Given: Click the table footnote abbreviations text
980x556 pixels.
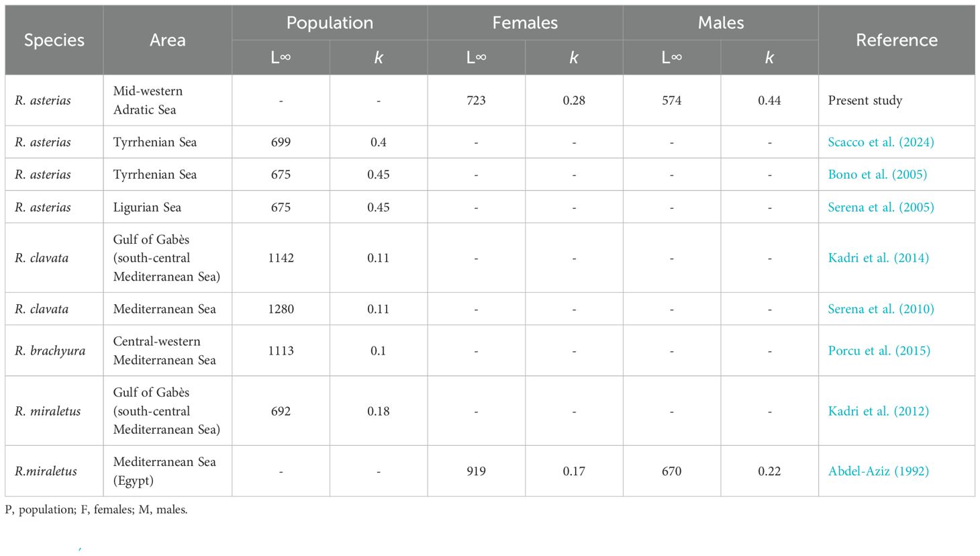Looking at the screenshot, I should coord(96,510).
